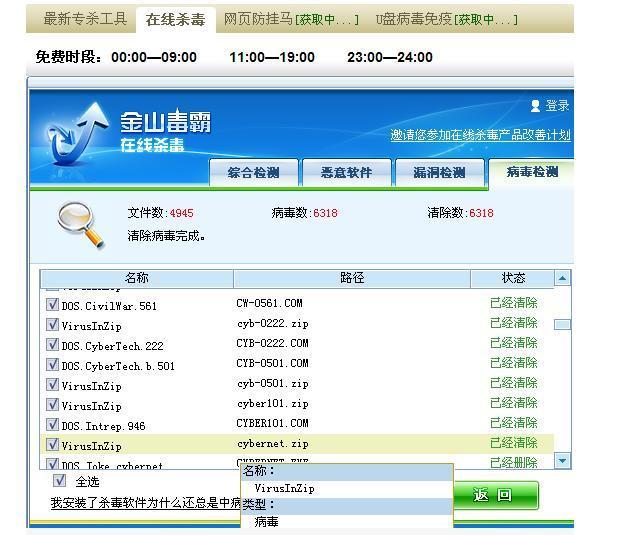Click the 文件数 4945 value
Viewport: 640px width, 535px height.
coord(182,213)
